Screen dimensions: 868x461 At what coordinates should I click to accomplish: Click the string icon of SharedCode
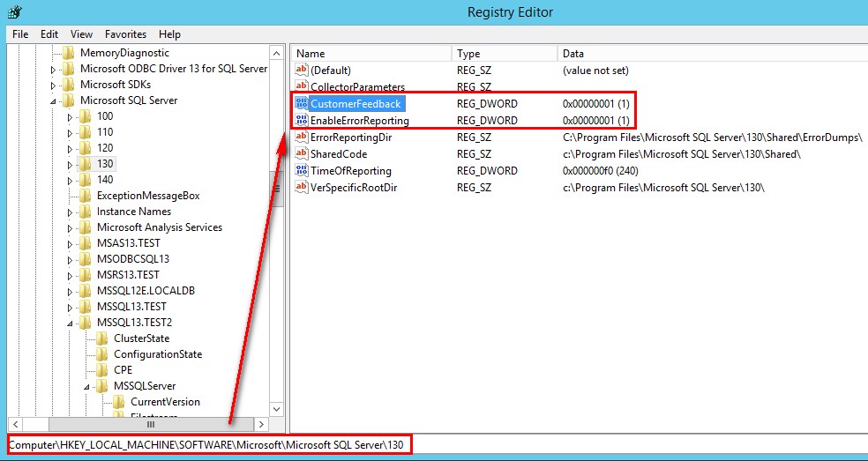click(301, 154)
